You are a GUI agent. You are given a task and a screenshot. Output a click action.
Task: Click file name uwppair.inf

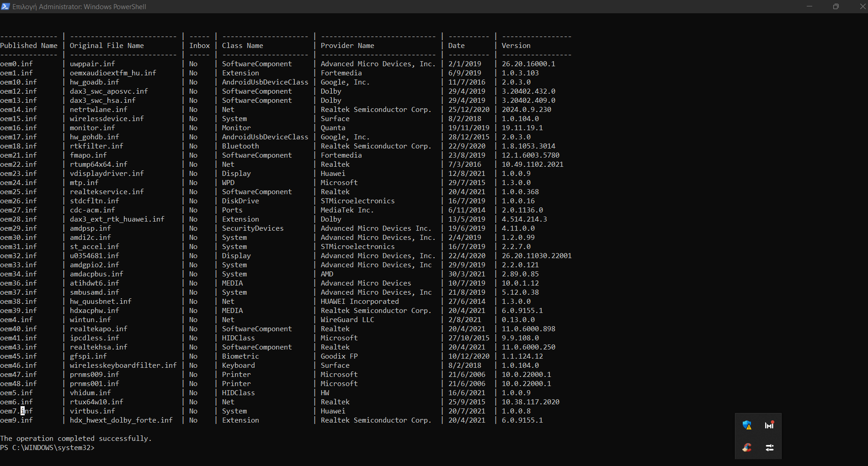click(x=92, y=64)
